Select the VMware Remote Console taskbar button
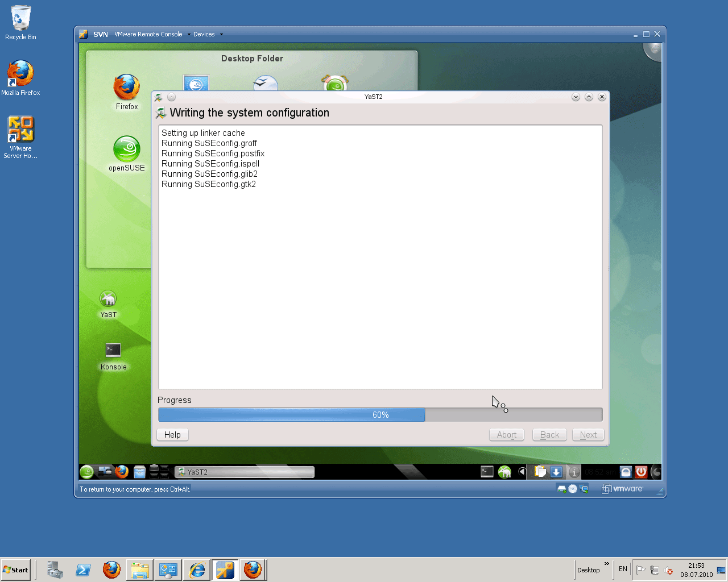The width and height of the screenshot is (728, 582). click(225, 569)
